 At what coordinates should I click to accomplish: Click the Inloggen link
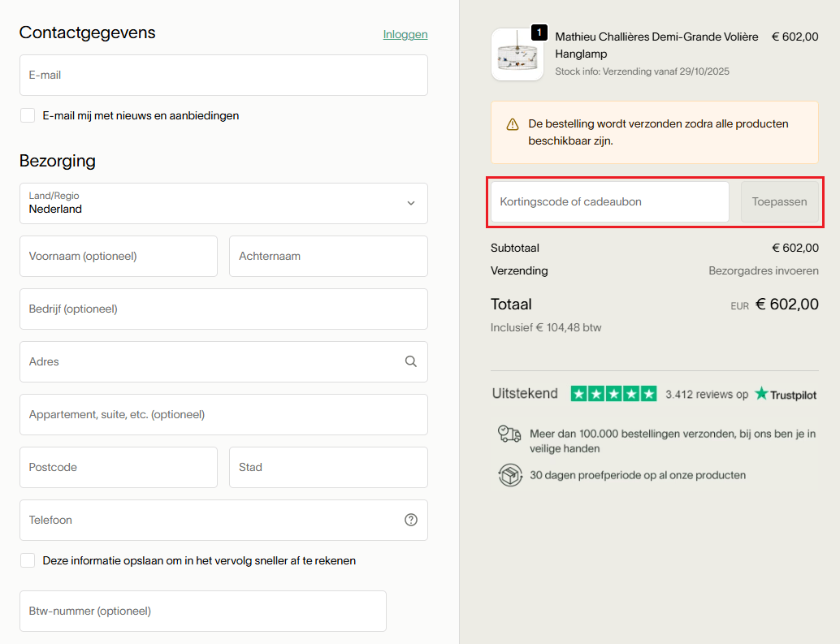[x=405, y=34]
